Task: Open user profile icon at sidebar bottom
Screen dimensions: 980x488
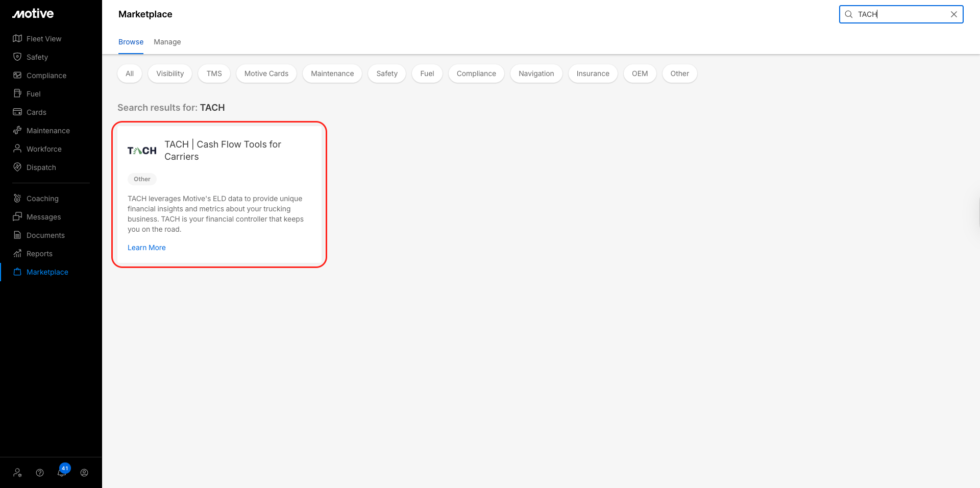Action: click(x=84, y=473)
